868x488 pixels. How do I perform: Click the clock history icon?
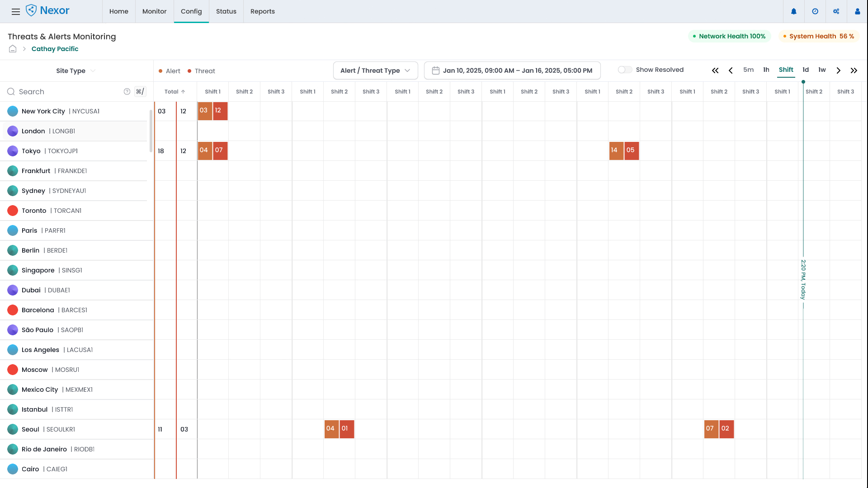click(x=815, y=12)
